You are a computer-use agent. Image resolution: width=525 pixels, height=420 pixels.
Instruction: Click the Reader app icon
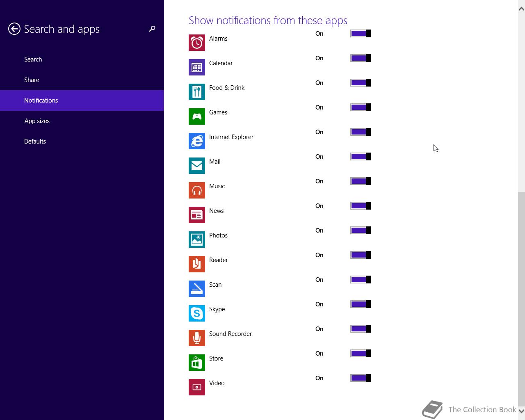pos(197,264)
